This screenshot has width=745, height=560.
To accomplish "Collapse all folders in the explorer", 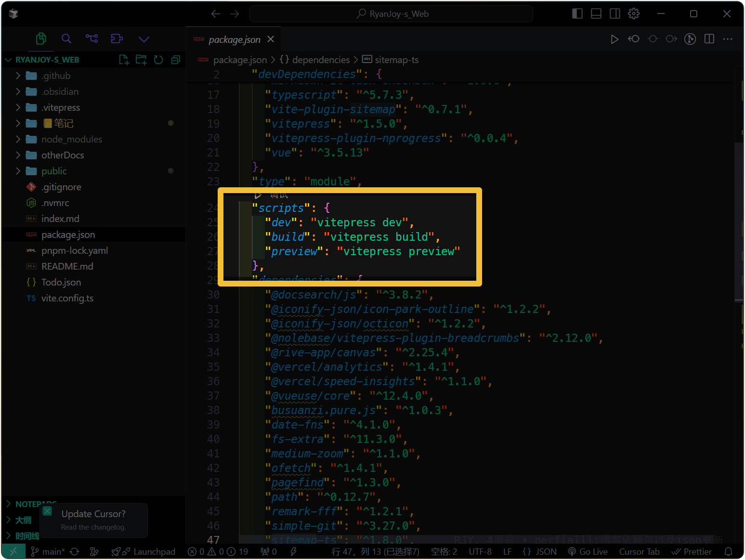I will 176,60.
